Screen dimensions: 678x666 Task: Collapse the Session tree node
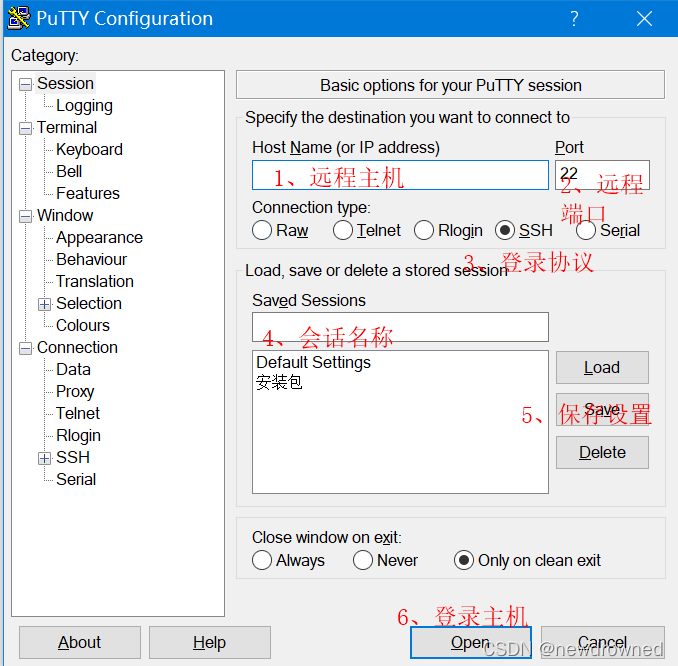(26, 84)
